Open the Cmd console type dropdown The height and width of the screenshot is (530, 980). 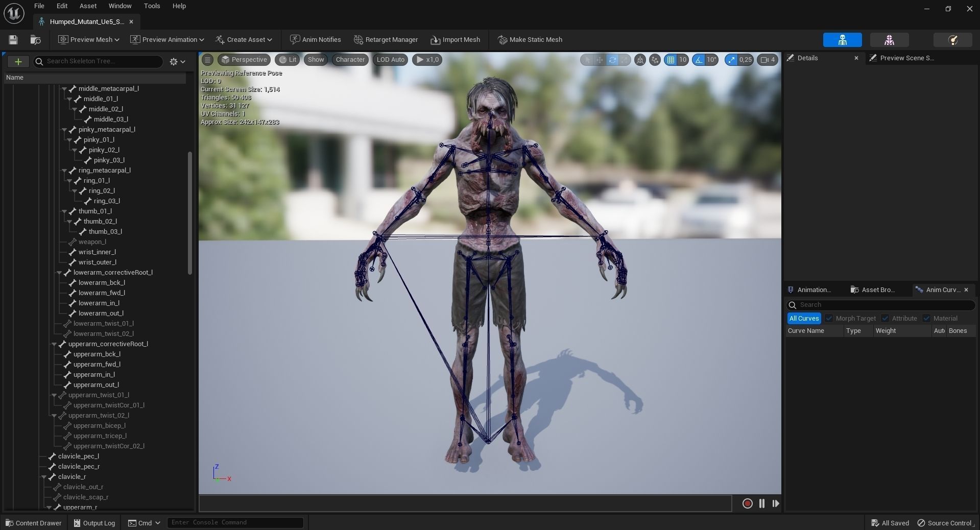coord(144,523)
